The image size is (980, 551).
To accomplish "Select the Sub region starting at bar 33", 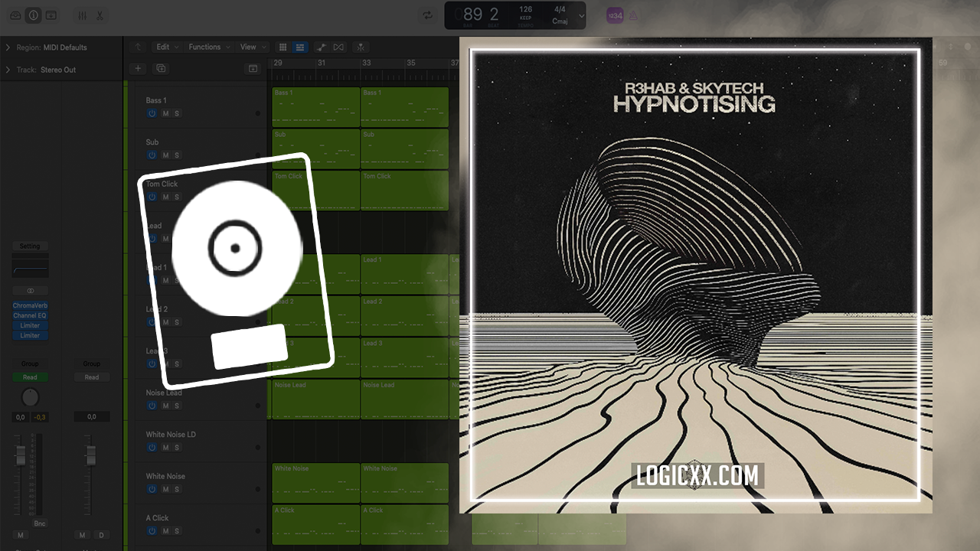I will pyautogui.click(x=404, y=148).
